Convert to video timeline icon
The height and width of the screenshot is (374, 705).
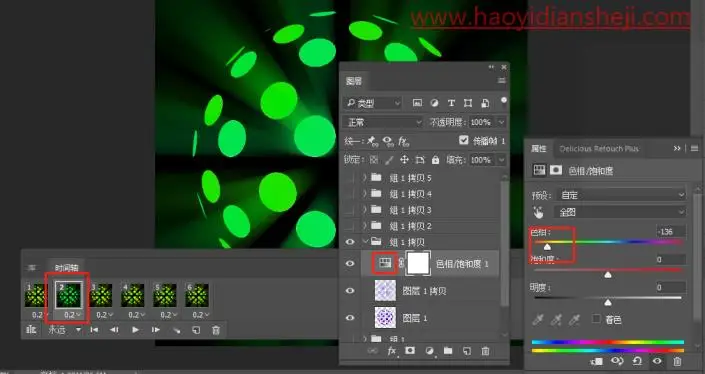point(31,330)
